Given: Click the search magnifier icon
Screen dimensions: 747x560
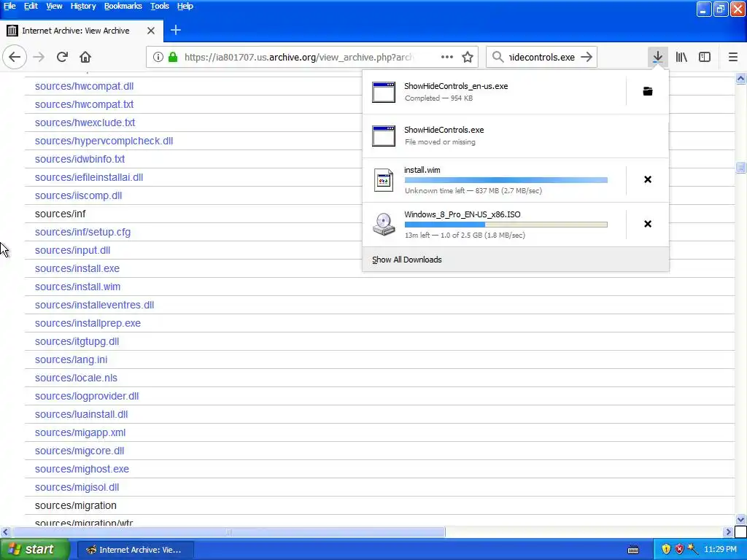Looking at the screenshot, I should point(498,57).
